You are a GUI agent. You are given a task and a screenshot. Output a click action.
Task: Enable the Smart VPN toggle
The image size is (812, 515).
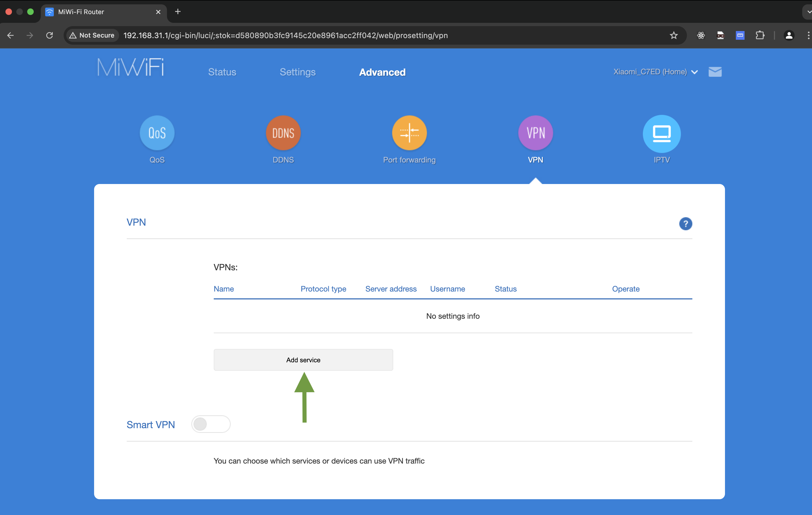tap(211, 424)
